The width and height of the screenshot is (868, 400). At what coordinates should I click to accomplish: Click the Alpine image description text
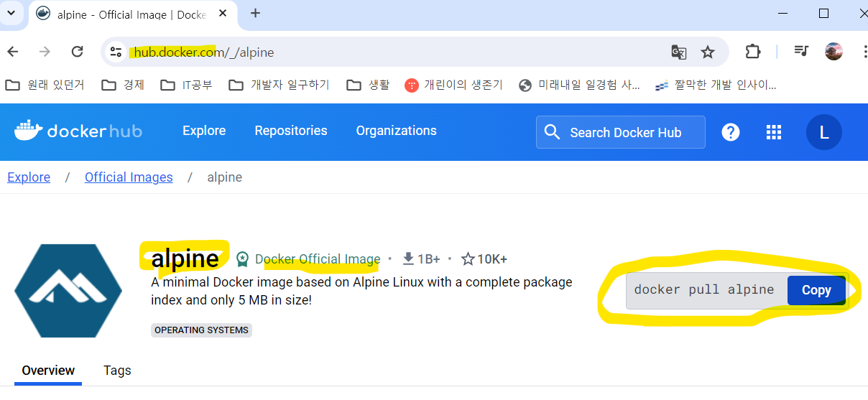361,291
